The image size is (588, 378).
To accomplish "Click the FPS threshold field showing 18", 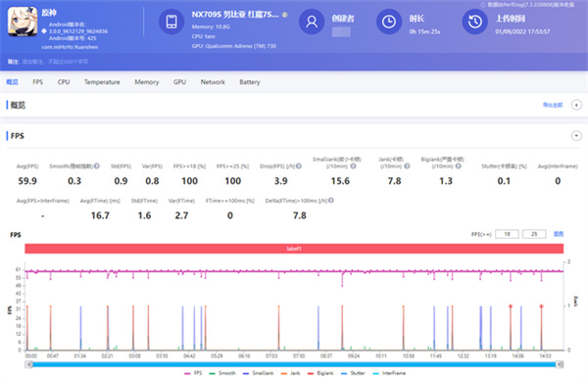I will [507, 234].
